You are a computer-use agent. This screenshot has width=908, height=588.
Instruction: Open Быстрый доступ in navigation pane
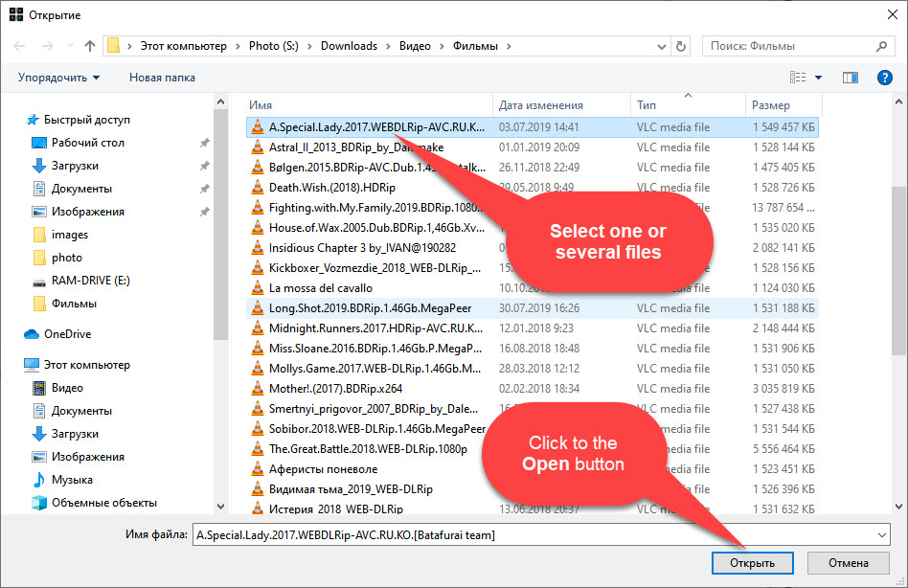click(x=87, y=120)
